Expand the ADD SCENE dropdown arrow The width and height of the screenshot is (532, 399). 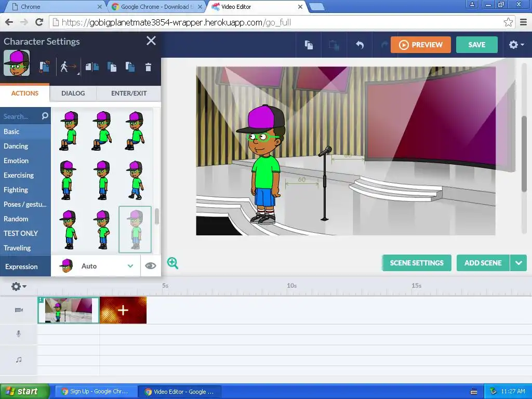pos(518,263)
